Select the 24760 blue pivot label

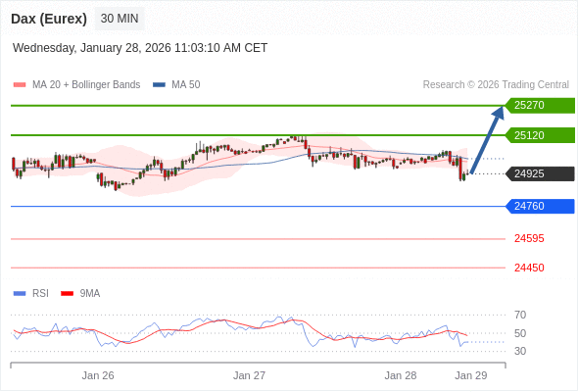pyautogui.click(x=540, y=206)
